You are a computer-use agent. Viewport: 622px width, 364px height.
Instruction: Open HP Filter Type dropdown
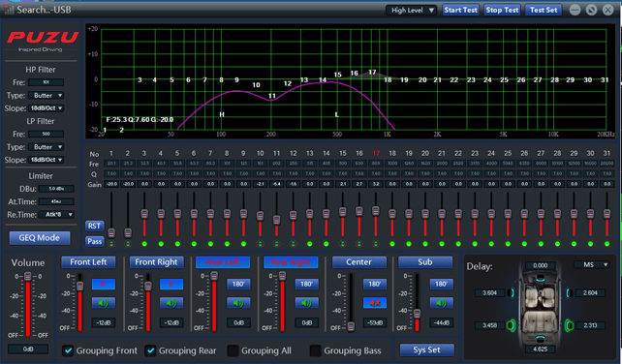(x=47, y=96)
